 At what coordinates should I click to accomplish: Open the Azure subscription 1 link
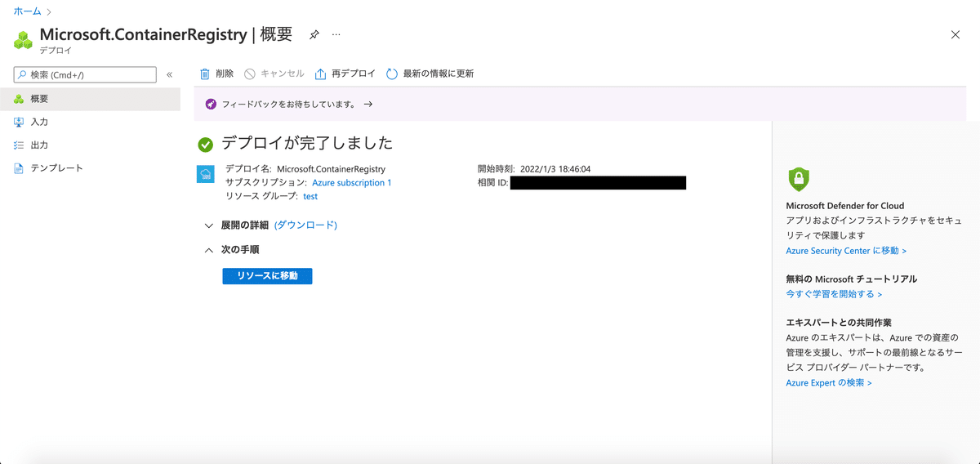tap(352, 183)
